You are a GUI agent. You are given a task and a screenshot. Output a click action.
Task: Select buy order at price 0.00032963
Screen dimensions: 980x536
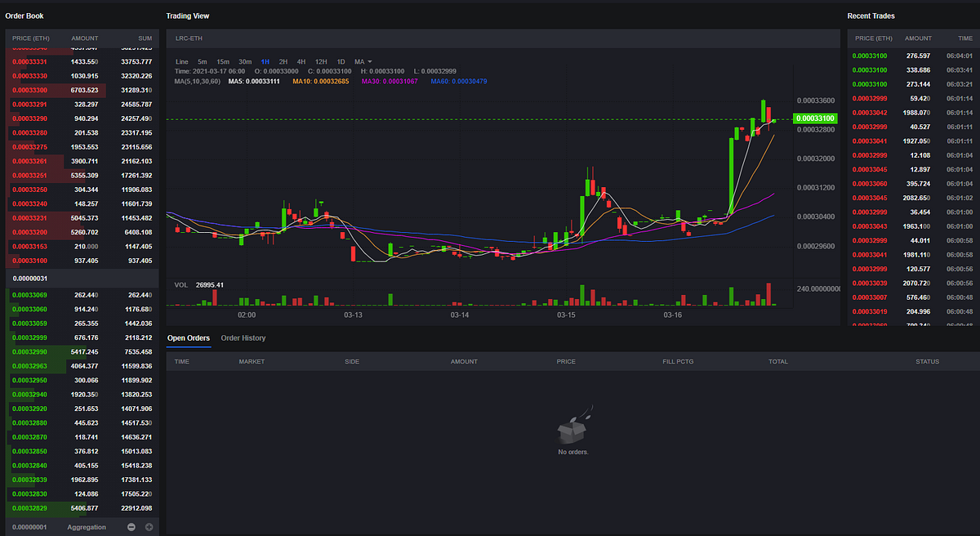pyautogui.click(x=82, y=365)
